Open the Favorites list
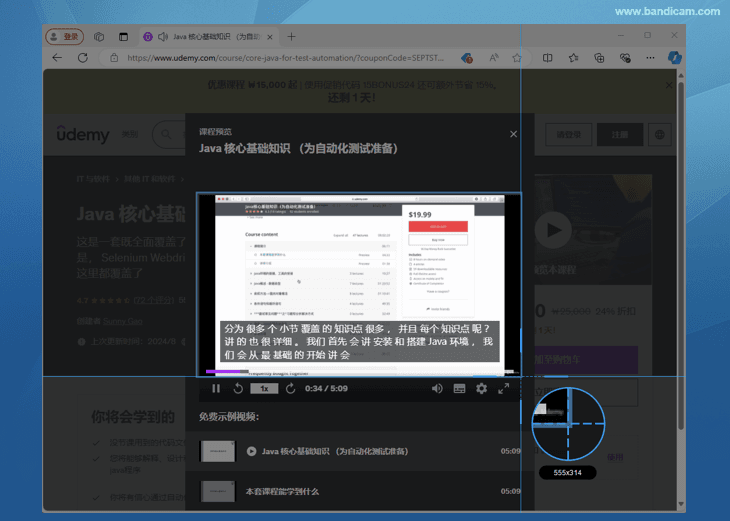Image resolution: width=730 pixels, height=521 pixels. tap(573, 58)
